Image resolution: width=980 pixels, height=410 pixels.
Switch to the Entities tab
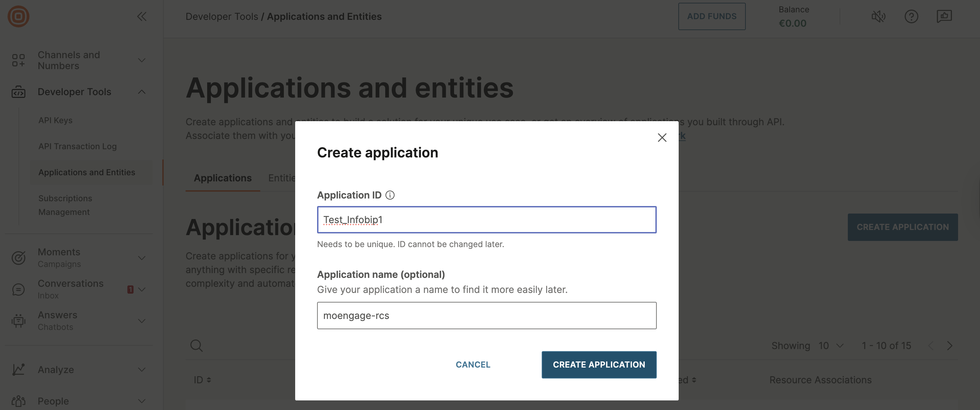(281, 178)
